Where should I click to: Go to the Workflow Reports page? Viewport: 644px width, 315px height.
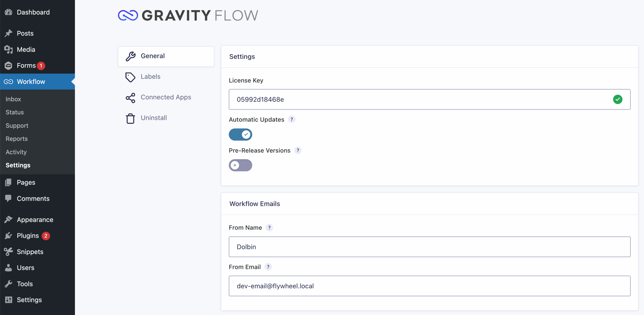point(17,139)
